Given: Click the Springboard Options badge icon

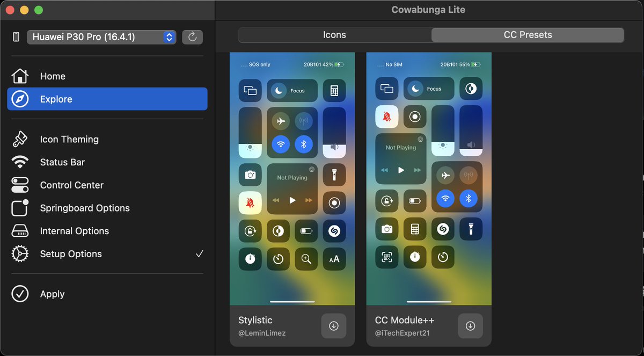Looking at the screenshot, I should pyautogui.click(x=20, y=208).
